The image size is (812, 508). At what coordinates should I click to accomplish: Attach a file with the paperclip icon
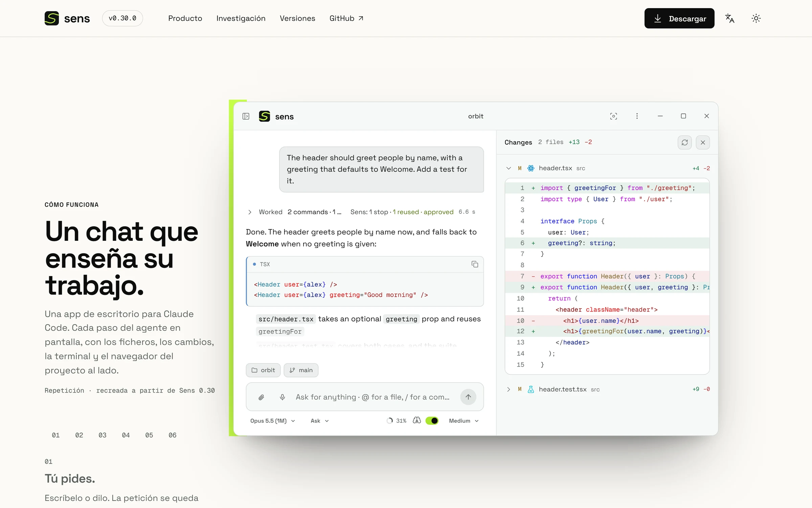click(x=261, y=397)
